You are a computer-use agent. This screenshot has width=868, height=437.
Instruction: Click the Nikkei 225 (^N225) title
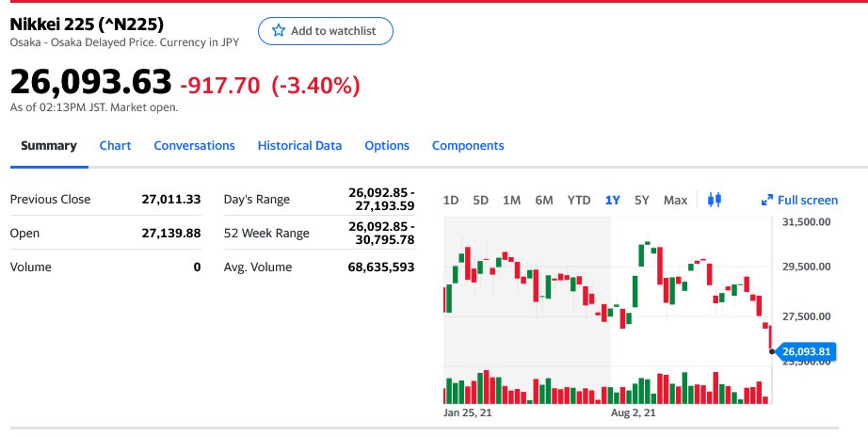(87, 24)
